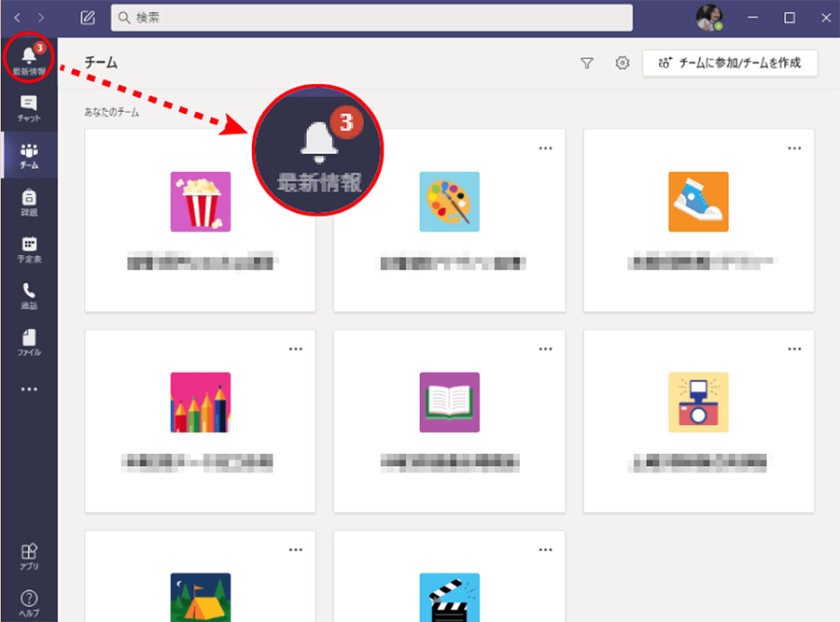This screenshot has height=622, width=840.
Task: Open the camping tent team tile
Action: (201, 576)
